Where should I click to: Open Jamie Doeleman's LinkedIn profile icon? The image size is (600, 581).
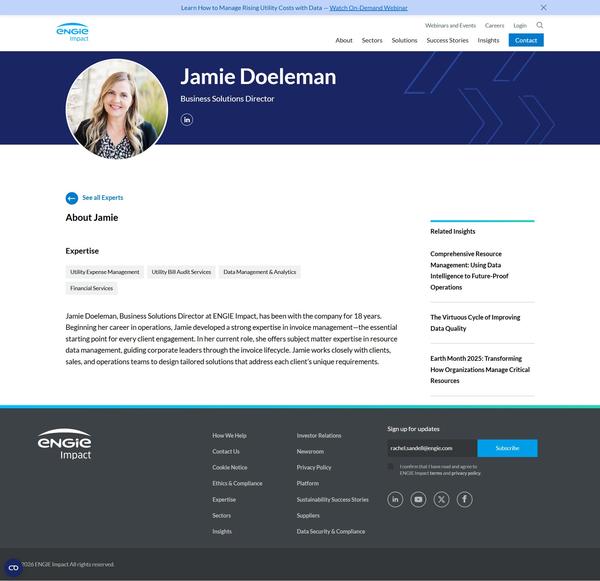click(187, 120)
